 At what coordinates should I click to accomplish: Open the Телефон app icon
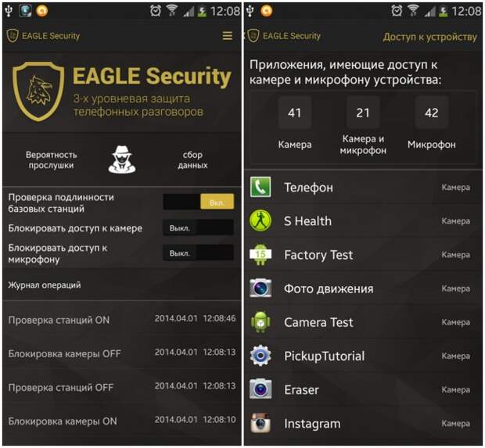pyautogui.click(x=260, y=187)
